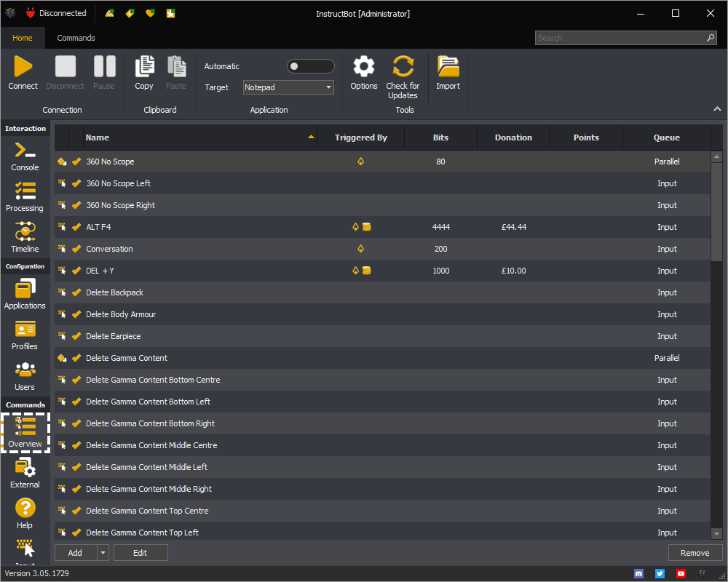728x582 pixels.
Task: Click the 1000 bits cell
Action: (x=440, y=271)
